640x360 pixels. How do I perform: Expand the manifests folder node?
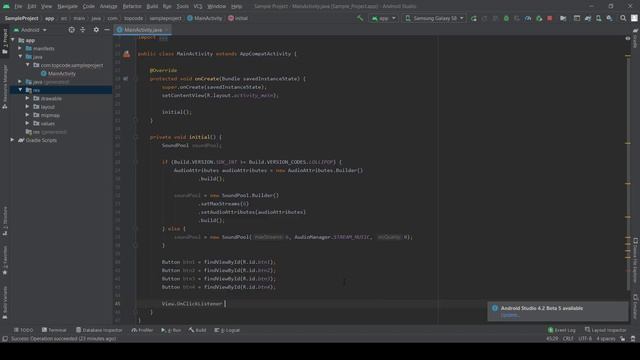(x=20, y=48)
